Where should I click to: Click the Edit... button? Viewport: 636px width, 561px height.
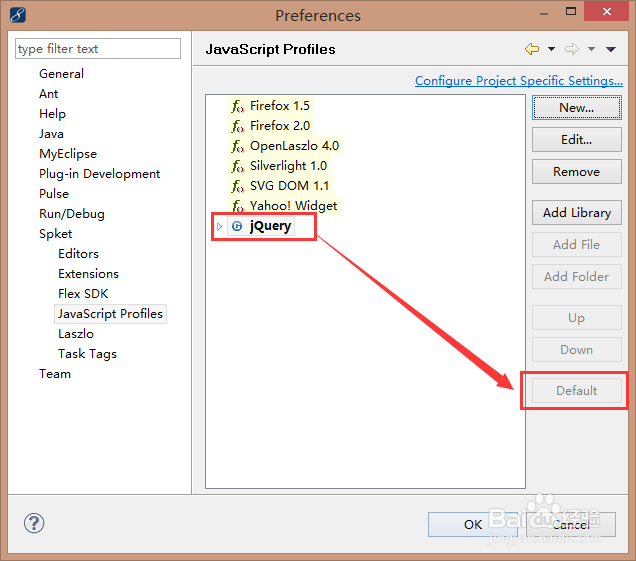point(576,140)
